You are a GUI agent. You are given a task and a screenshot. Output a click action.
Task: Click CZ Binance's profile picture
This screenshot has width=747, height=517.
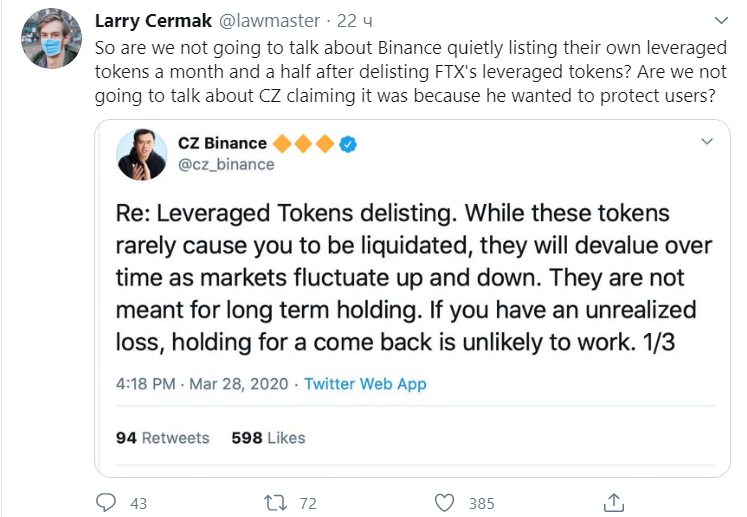tap(142, 154)
